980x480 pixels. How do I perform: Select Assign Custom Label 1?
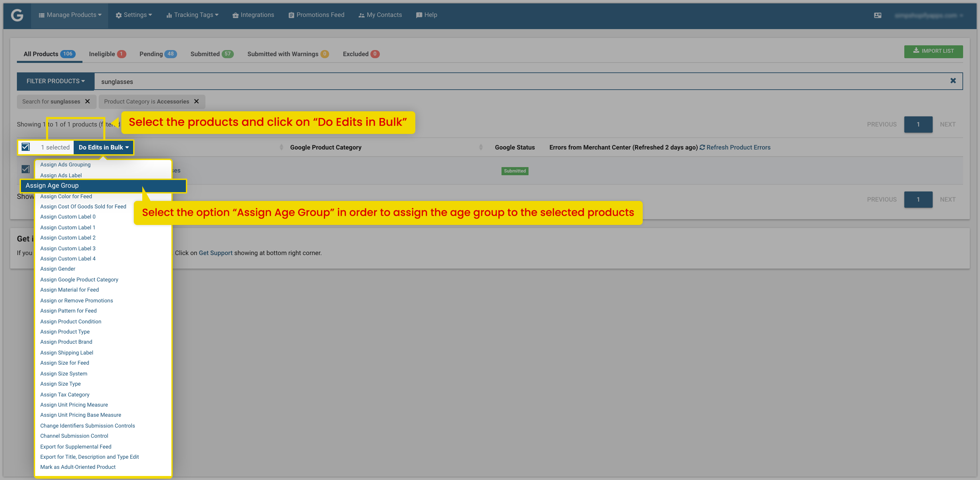68,227
